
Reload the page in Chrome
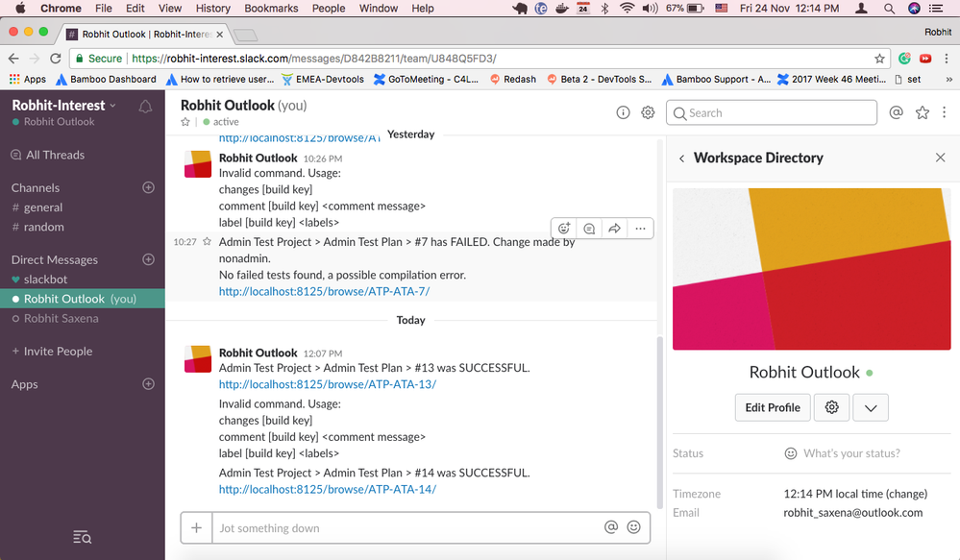point(56,59)
